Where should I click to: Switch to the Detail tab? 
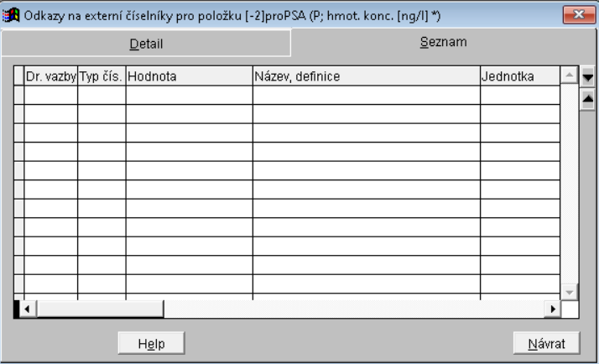145,44
